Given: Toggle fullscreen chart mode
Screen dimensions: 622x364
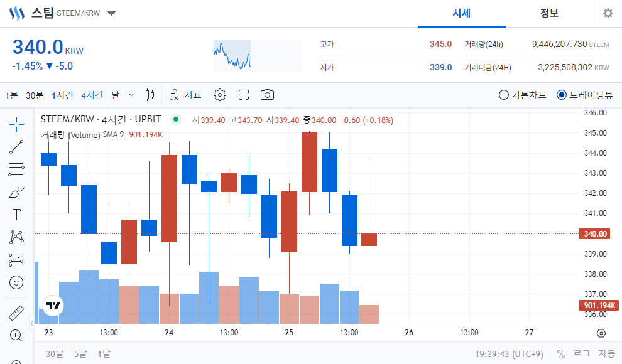Looking at the screenshot, I should coord(244,95).
